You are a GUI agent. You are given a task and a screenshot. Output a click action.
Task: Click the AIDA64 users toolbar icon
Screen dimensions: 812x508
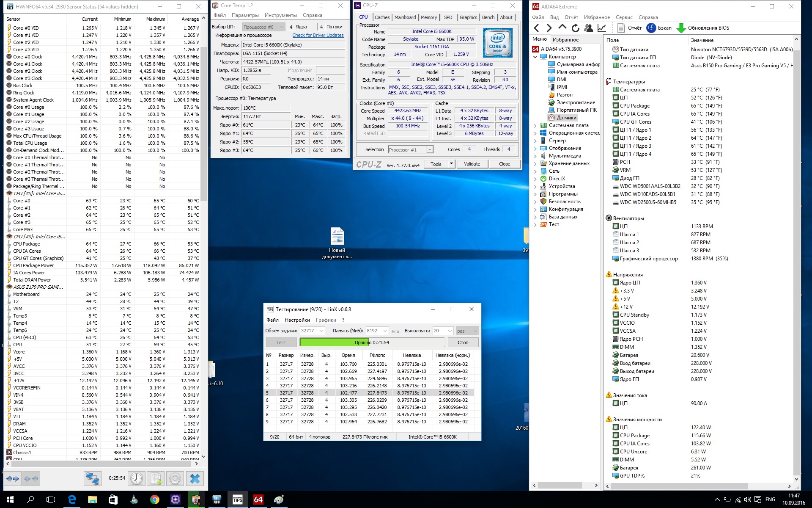(x=588, y=28)
